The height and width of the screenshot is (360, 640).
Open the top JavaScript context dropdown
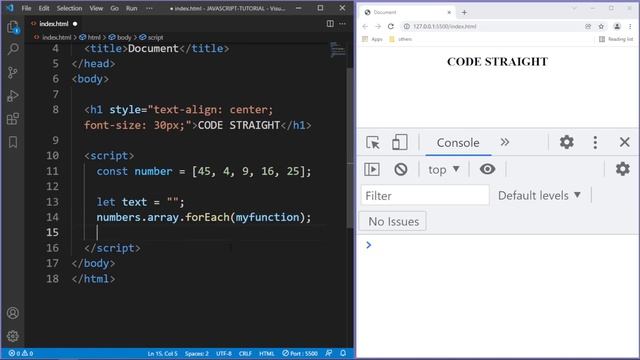click(x=444, y=169)
